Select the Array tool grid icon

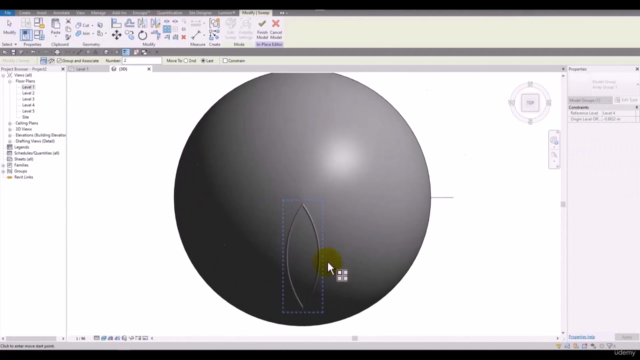click(167, 29)
